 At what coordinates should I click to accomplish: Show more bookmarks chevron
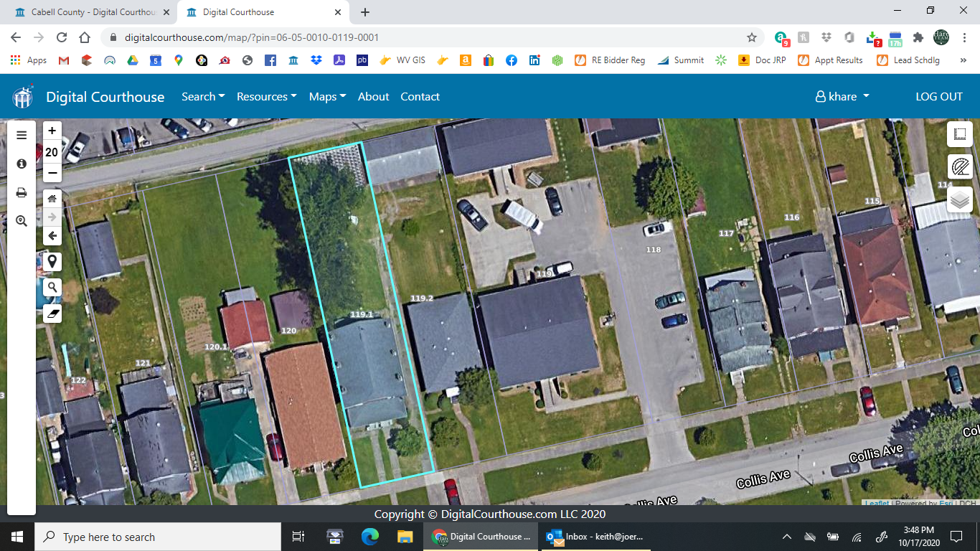[x=963, y=60]
